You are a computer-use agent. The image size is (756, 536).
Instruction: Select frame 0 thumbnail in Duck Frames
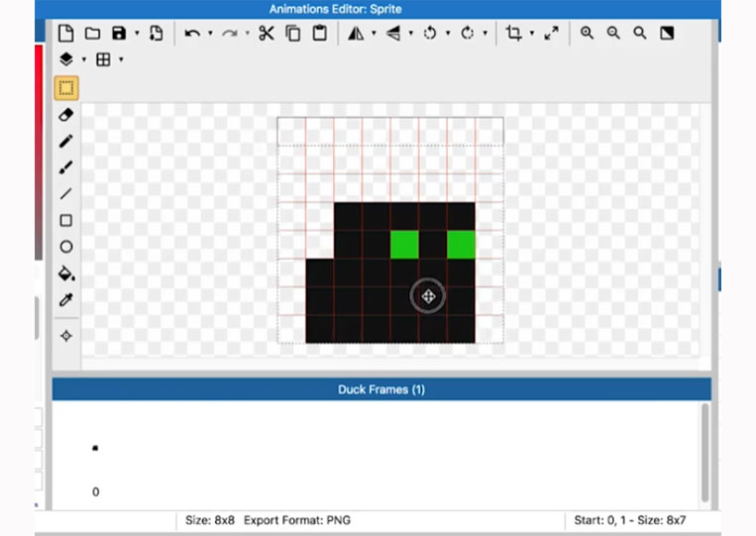(95, 448)
